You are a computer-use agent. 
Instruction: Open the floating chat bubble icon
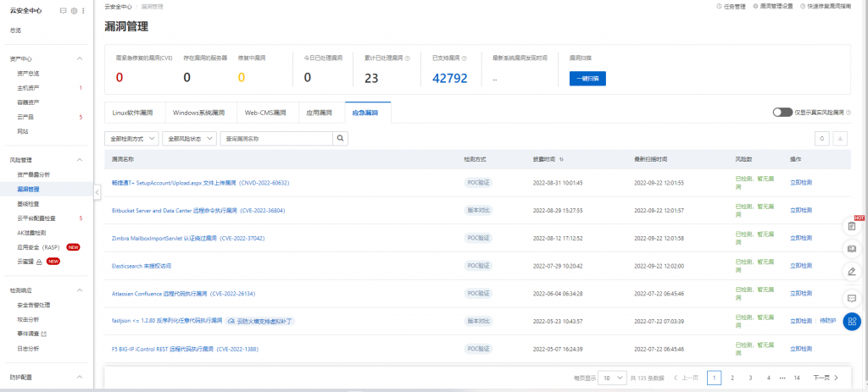pos(852,299)
